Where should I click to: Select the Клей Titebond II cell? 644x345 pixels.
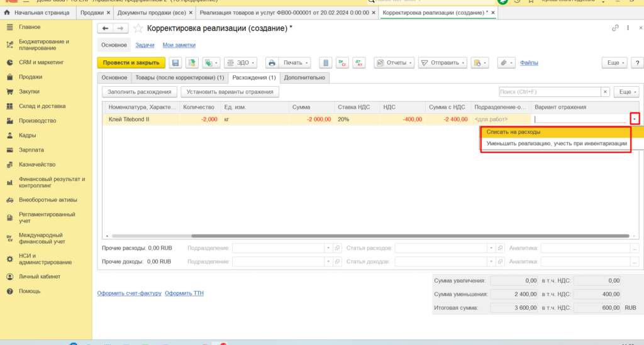tap(142, 119)
